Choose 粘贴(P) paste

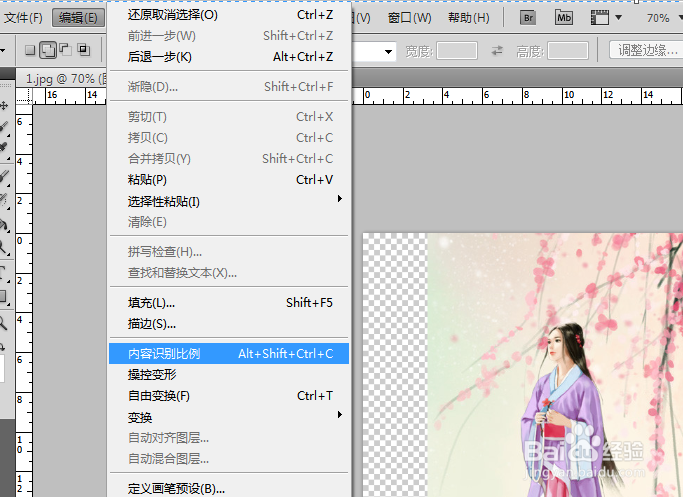point(229,179)
